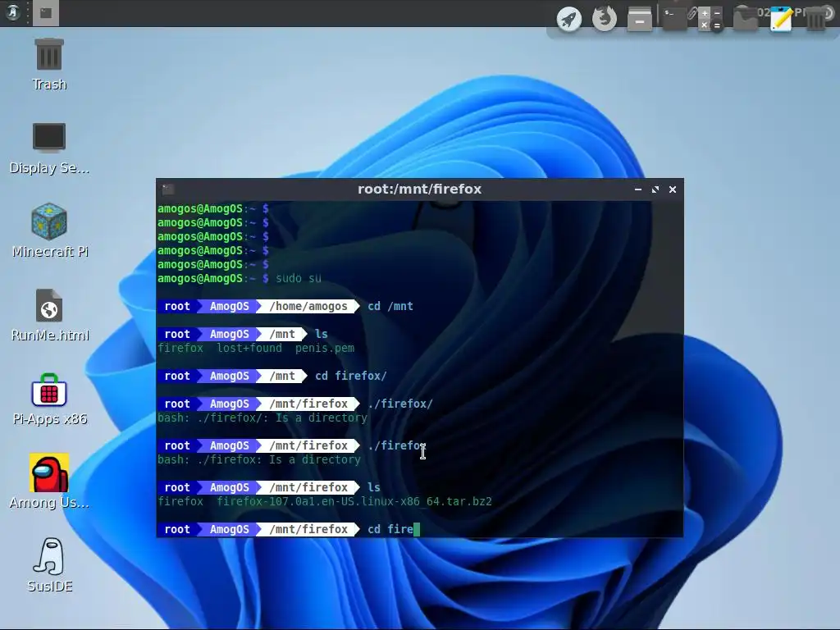Minimize the root:/mnt/firefox terminal window
The height and width of the screenshot is (630, 840).
click(638, 189)
